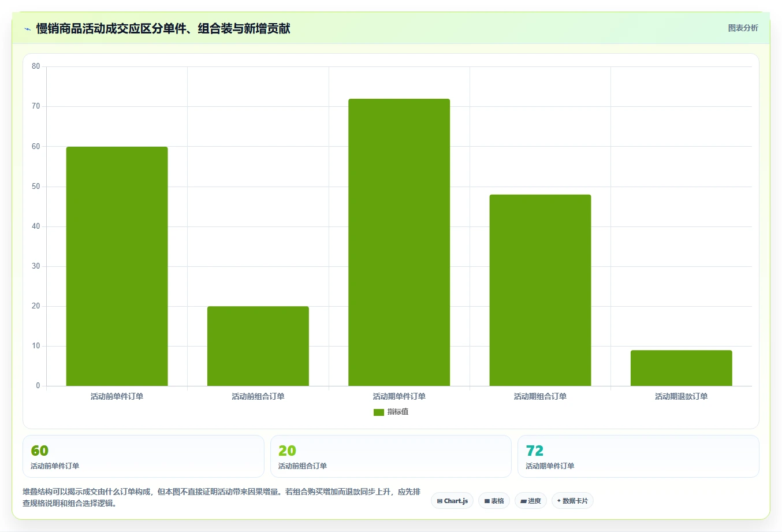
Task: Select the 活动期组合订单 bar
Action: pyautogui.click(x=540, y=290)
